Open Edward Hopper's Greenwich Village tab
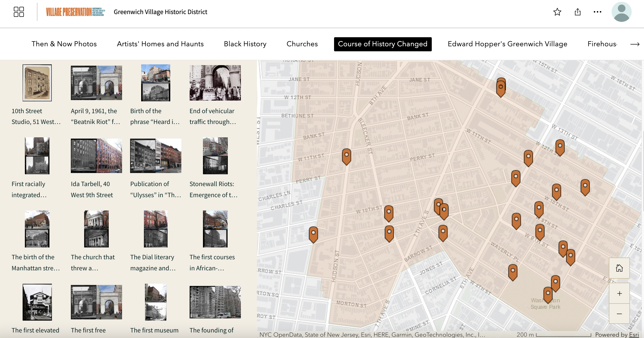644x338 pixels. click(x=507, y=44)
